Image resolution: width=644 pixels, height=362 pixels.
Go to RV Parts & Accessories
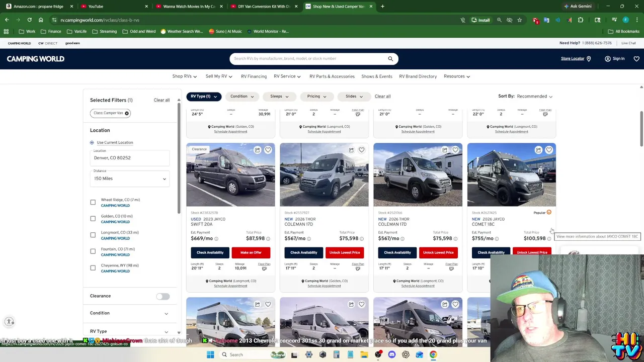[332, 76]
